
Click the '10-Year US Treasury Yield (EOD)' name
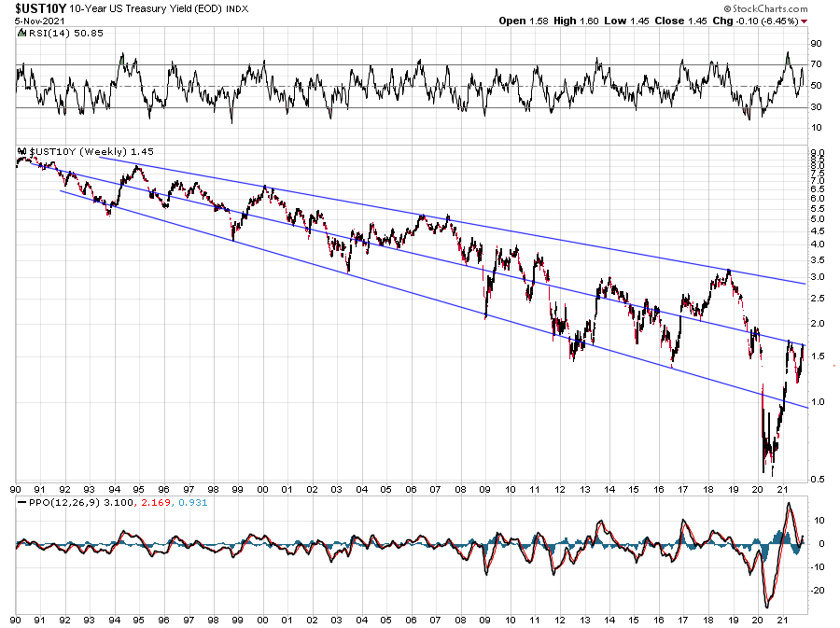(145, 9)
